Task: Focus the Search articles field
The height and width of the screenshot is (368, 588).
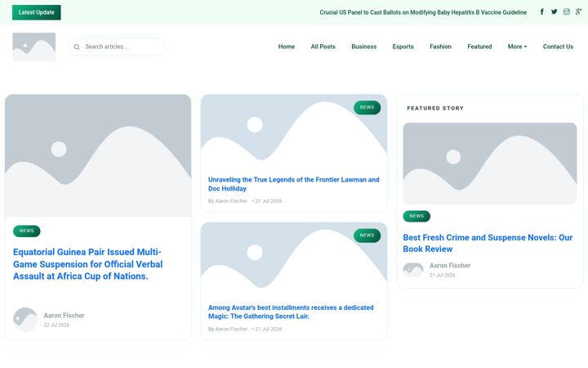Action: 116,47
